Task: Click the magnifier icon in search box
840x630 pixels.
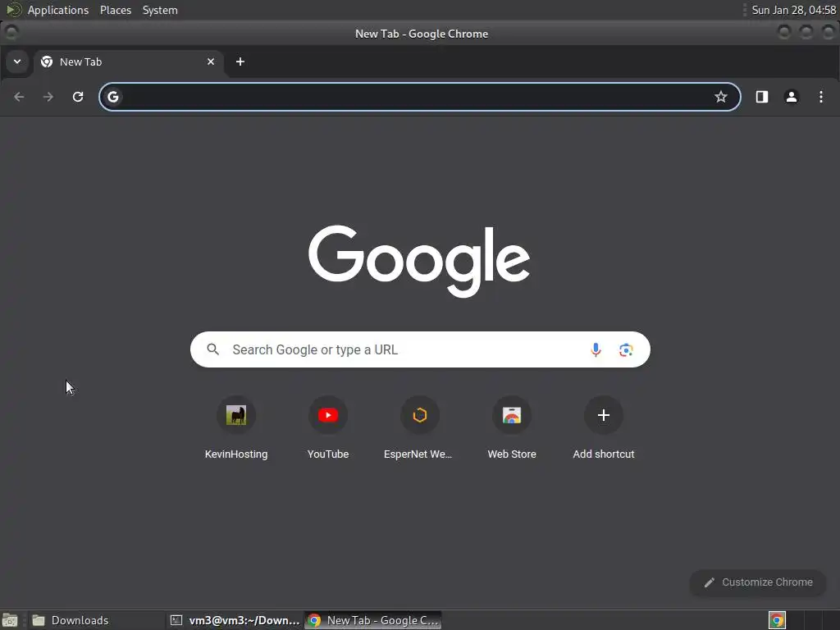Action: (x=213, y=349)
